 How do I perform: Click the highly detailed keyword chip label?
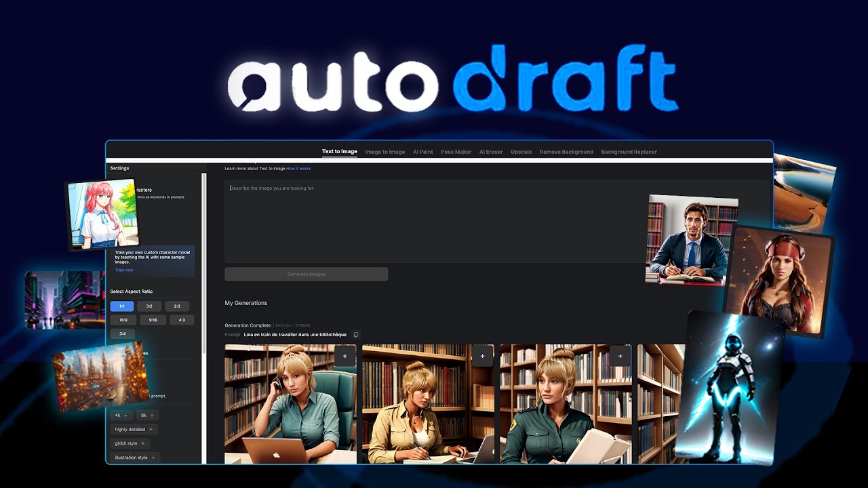point(130,430)
